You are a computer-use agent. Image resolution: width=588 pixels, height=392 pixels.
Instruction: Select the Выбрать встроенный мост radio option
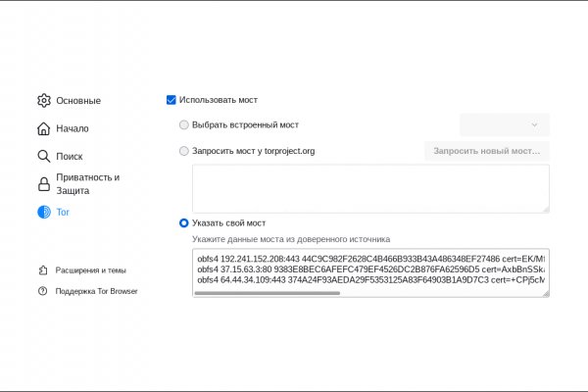coord(184,124)
